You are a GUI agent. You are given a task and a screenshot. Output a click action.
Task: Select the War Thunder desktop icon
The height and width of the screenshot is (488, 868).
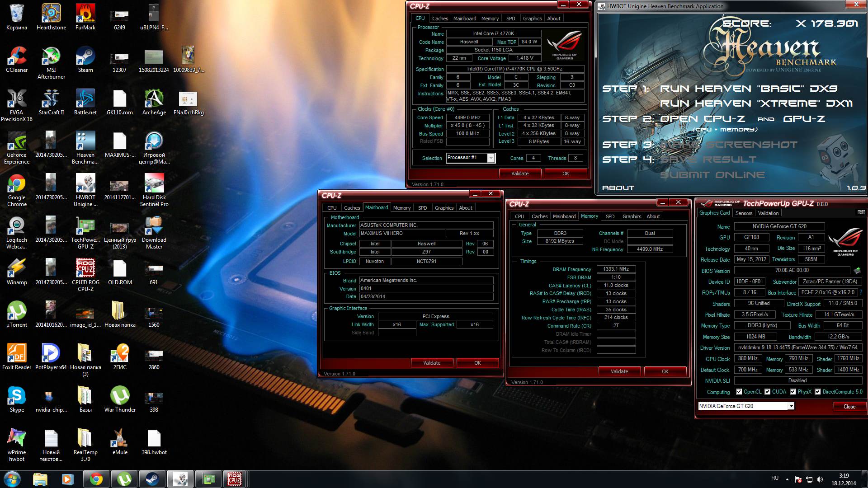click(x=120, y=399)
